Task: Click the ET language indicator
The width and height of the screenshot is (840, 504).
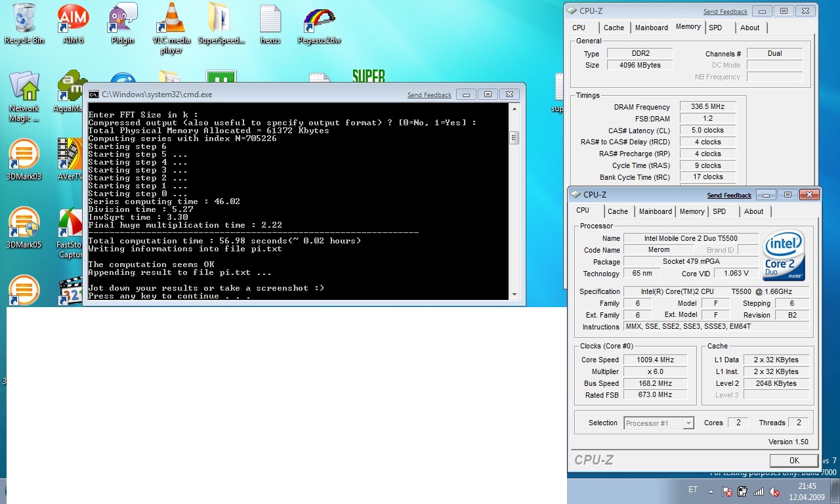Action: [x=693, y=490]
